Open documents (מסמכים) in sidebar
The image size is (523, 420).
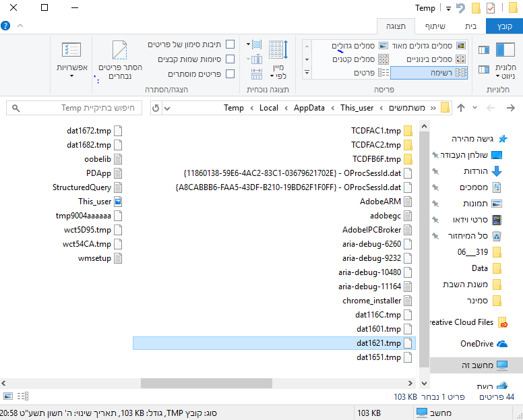(x=481, y=187)
